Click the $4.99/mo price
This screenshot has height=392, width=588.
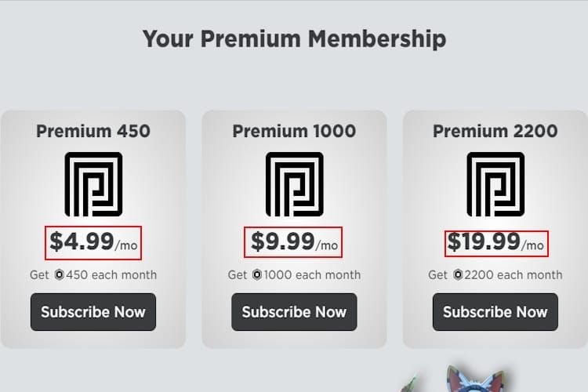pos(93,241)
